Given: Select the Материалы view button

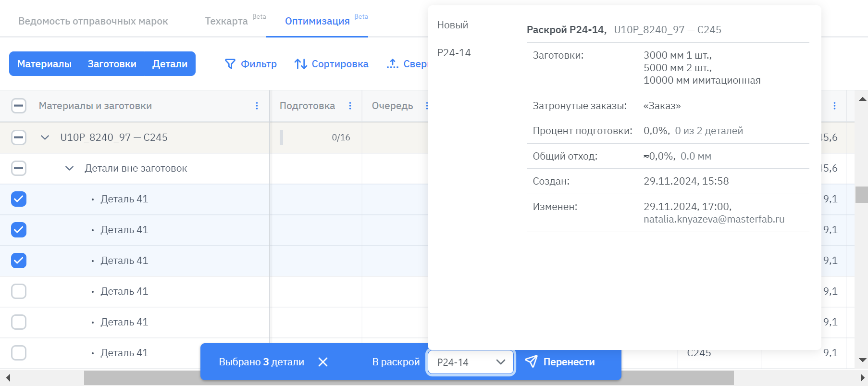Looking at the screenshot, I should point(44,64).
